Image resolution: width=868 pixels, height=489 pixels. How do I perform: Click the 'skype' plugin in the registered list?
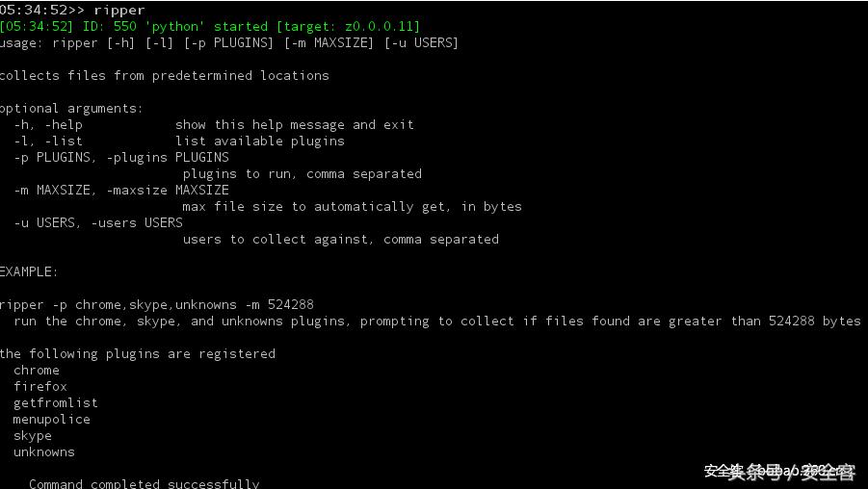[33, 435]
